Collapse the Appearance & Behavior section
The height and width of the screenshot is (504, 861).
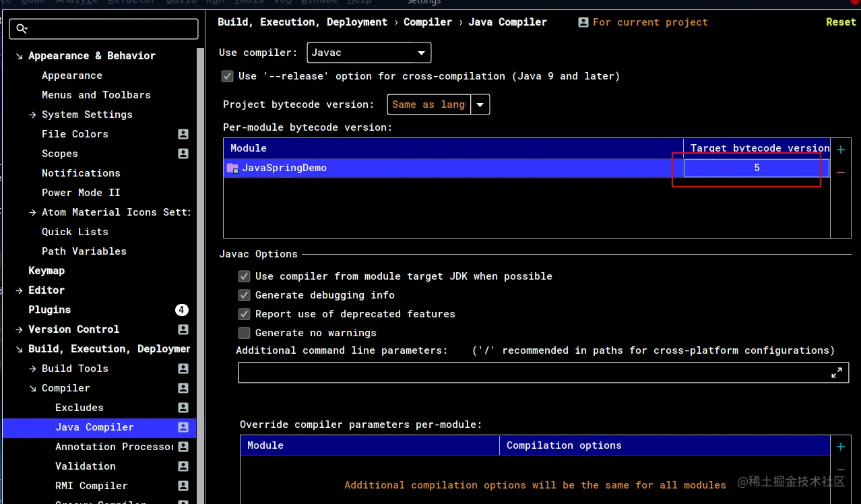click(x=19, y=56)
